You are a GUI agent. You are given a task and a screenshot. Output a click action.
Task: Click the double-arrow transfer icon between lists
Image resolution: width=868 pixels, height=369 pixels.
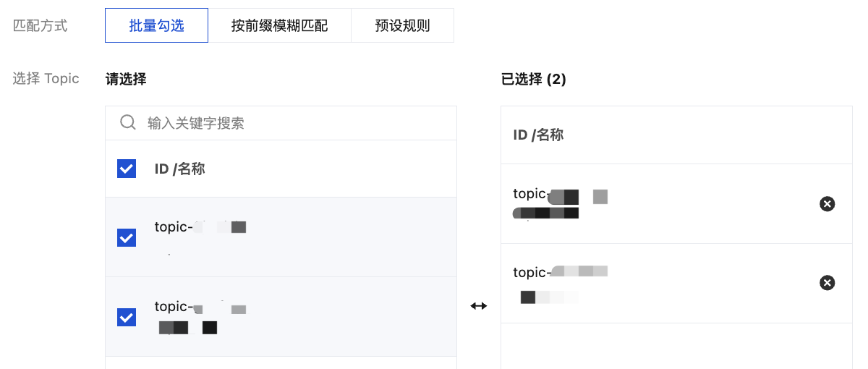coord(479,306)
